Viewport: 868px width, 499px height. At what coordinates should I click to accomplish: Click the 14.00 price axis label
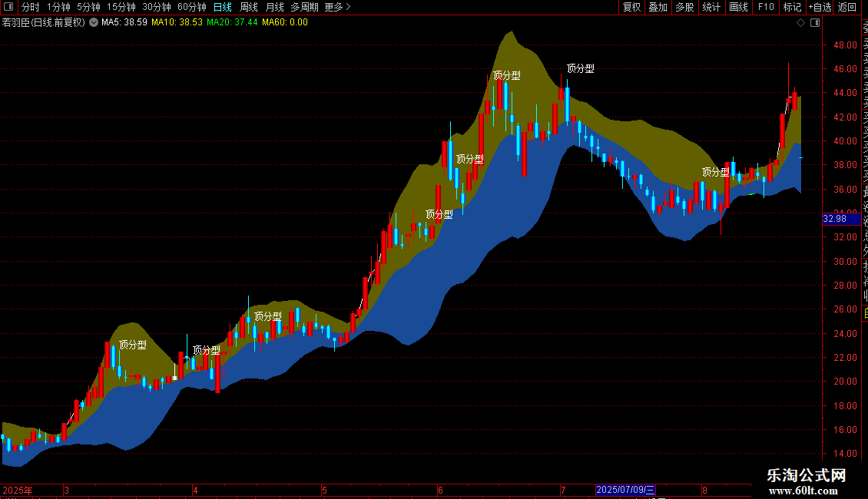pos(845,453)
